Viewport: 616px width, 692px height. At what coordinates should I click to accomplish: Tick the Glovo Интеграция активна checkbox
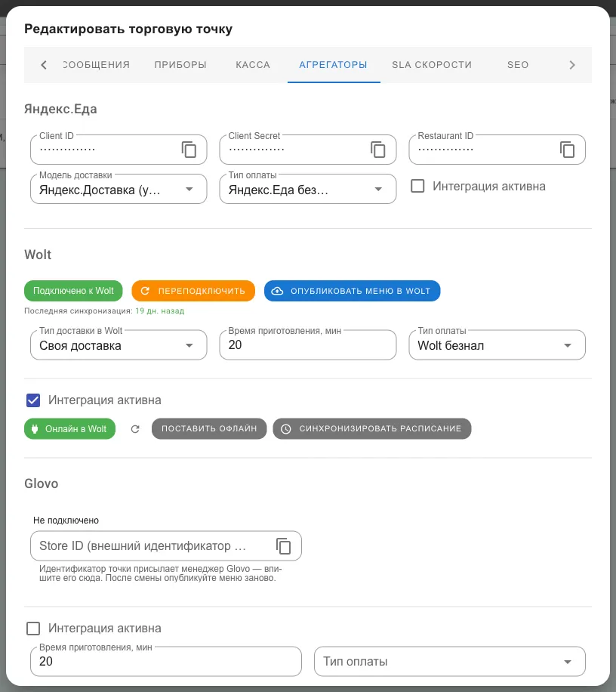[x=33, y=628]
